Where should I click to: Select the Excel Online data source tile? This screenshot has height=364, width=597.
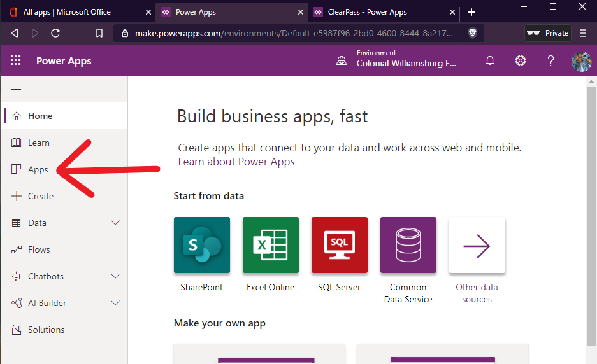(271, 245)
